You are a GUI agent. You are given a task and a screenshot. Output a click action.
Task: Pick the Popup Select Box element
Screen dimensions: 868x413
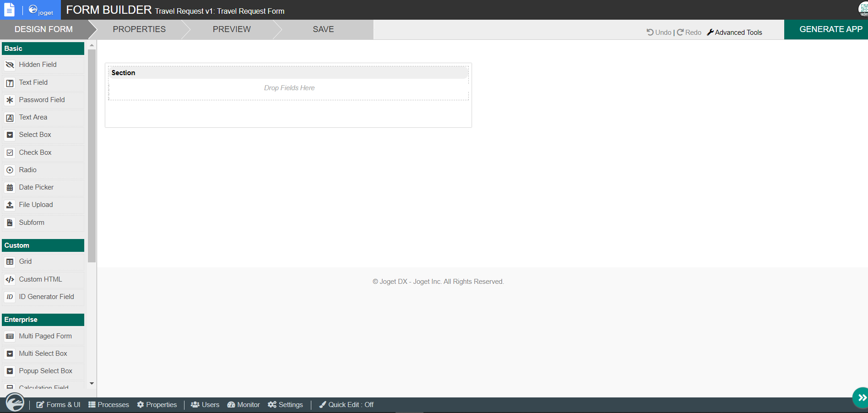click(x=45, y=371)
